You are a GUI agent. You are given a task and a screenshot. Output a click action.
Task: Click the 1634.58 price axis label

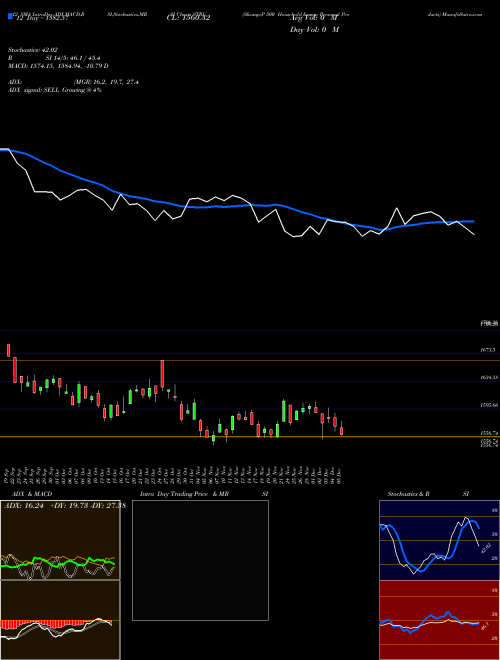point(489,378)
